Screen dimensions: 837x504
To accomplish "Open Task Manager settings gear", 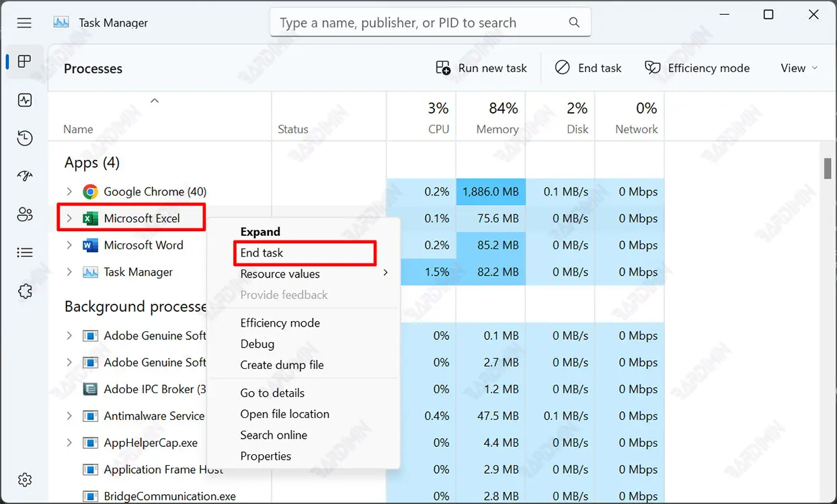I will 25,480.
